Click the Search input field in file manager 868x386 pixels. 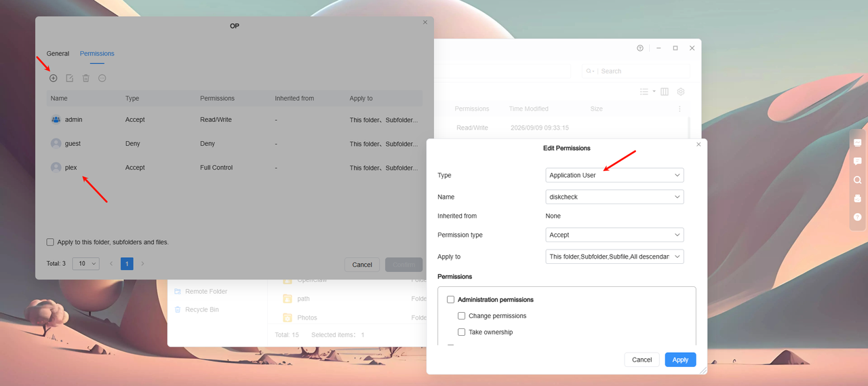(644, 71)
